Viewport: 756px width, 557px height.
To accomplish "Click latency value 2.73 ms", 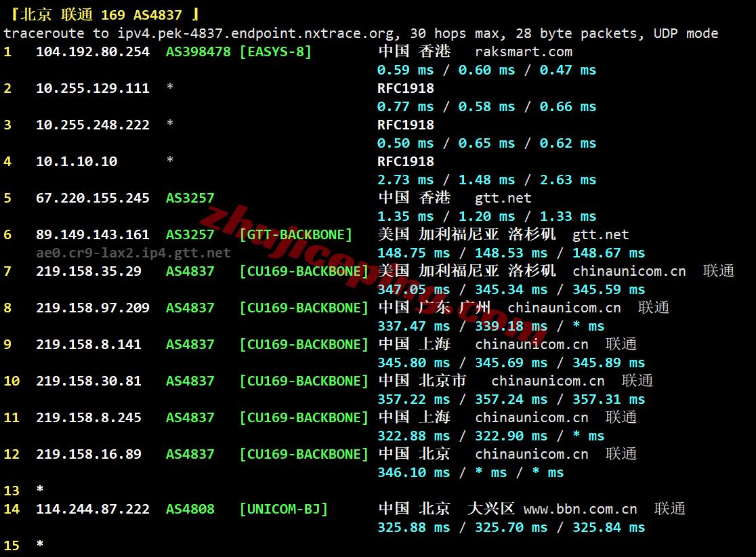I will pos(406,180).
